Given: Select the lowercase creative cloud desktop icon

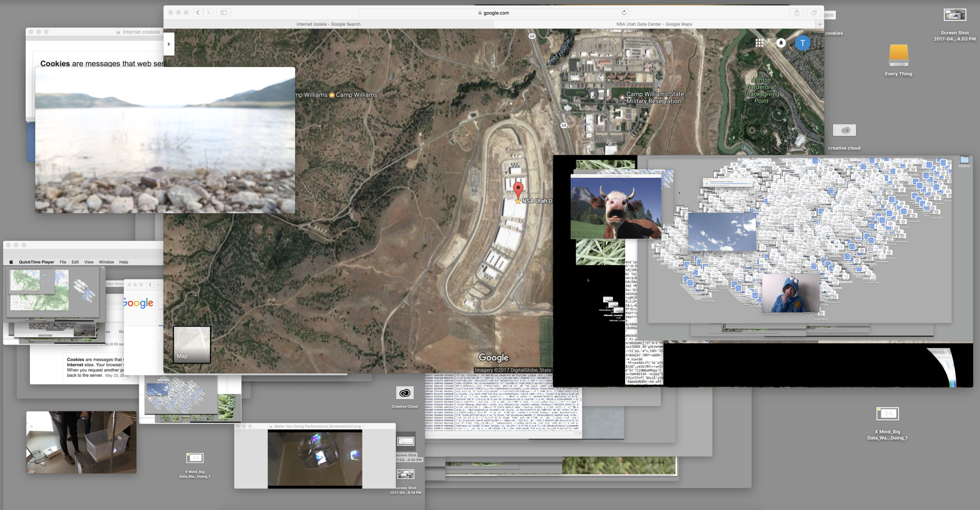Looking at the screenshot, I should click(844, 130).
